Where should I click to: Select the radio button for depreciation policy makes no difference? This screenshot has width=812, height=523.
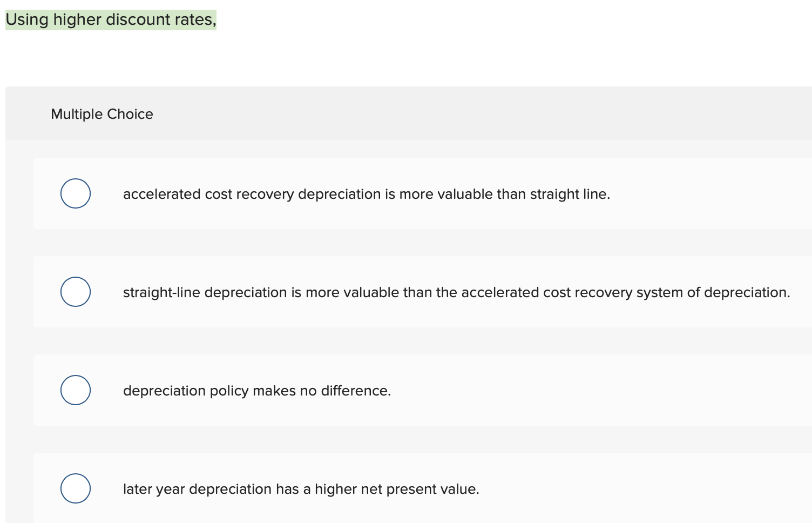tap(75, 390)
